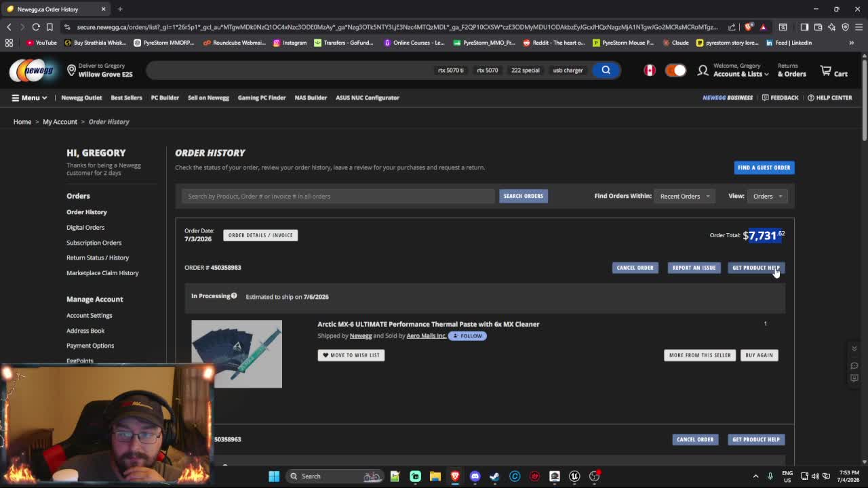Open the Help Center link
Screen dimensions: 868x488
click(x=829, y=98)
